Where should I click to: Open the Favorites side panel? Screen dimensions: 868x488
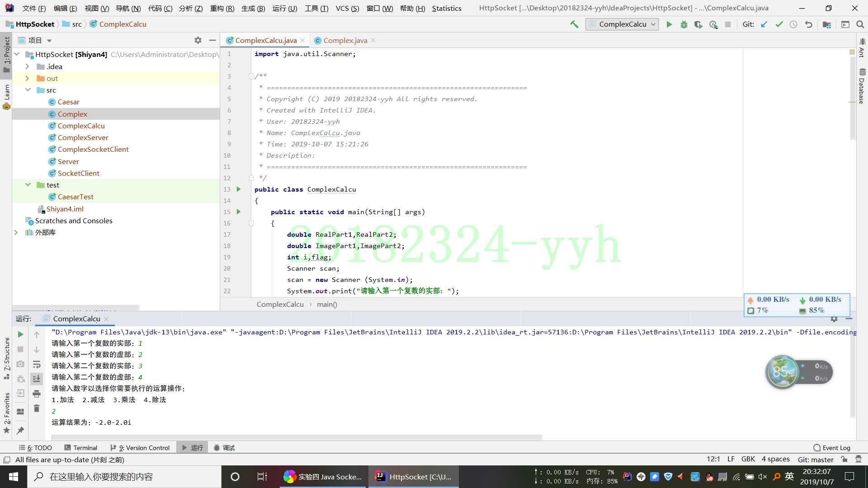click(6, 413)
